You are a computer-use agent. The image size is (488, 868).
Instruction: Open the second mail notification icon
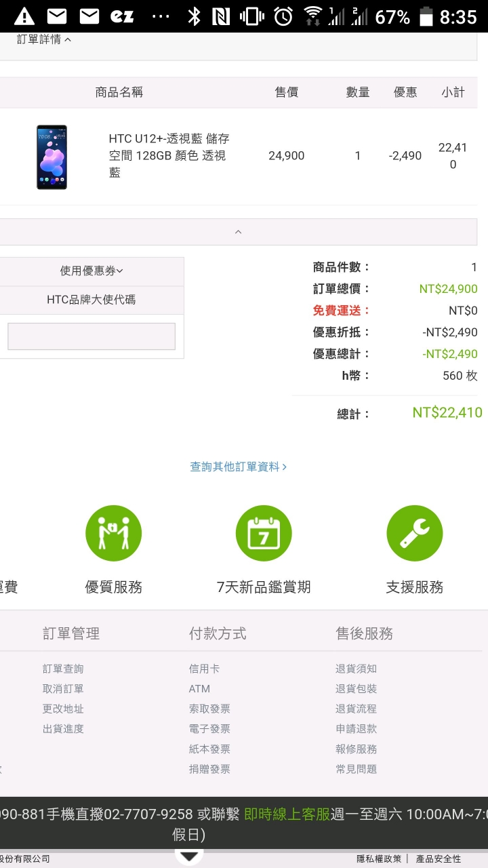click(89, 16)
